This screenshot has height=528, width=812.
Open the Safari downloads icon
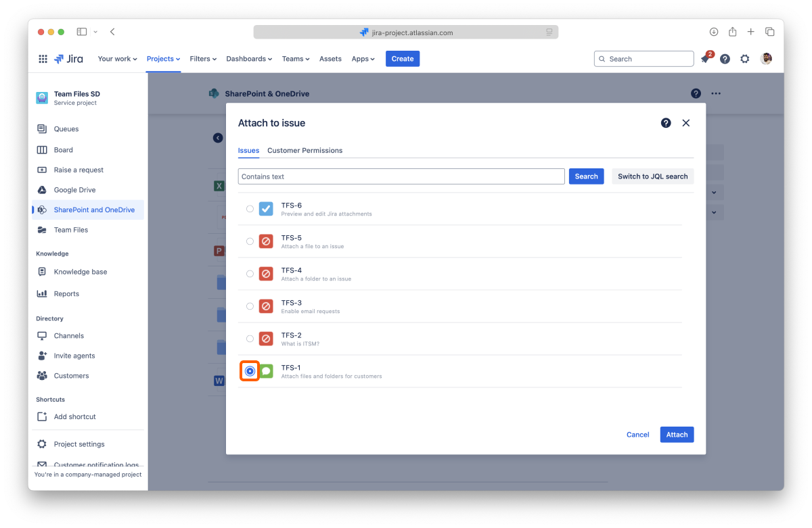(x=713, y=32)
